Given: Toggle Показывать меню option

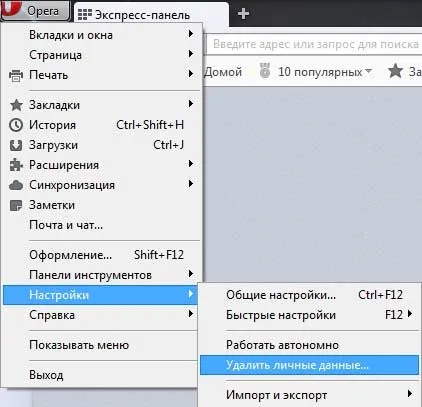Looking at the screenshot, I should 100,345.
